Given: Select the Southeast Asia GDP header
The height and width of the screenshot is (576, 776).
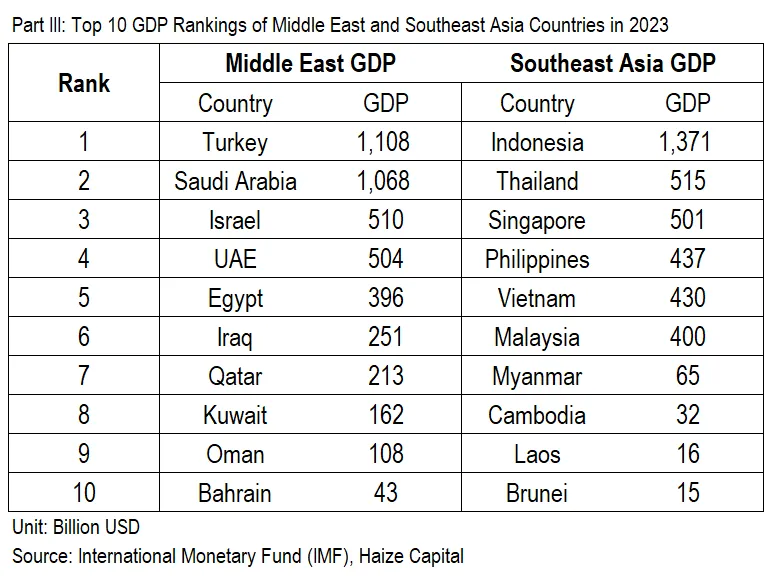Looking at the screenshot, I should 612,64.
